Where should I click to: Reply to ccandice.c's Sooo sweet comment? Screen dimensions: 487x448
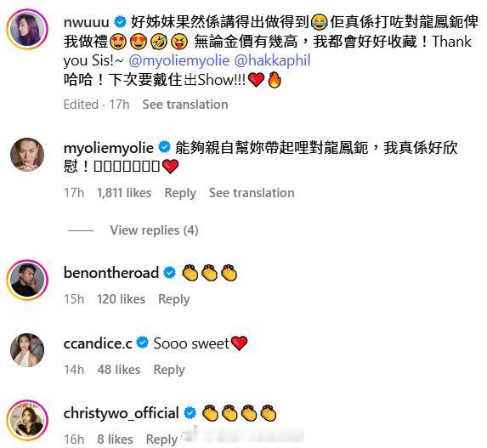tap(169, 370)
